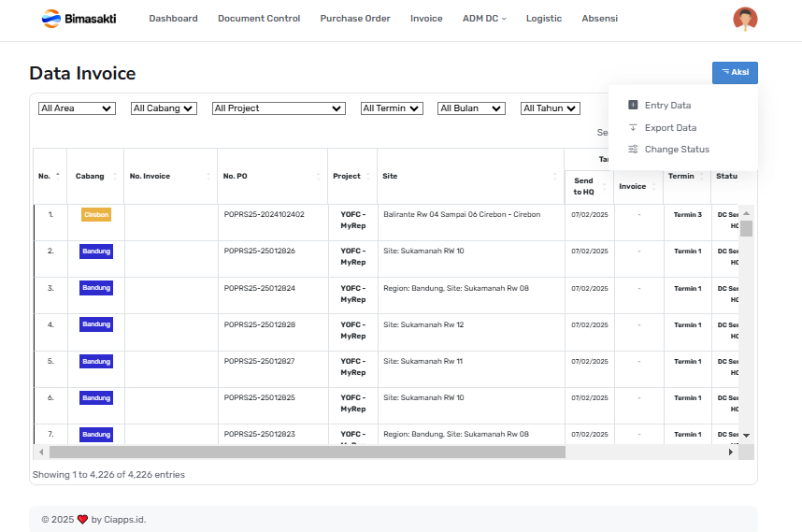The width and height of the screenshot is (802, 532).
Task: Click the Cirebon badge in row 1
Action: [96, 214]
